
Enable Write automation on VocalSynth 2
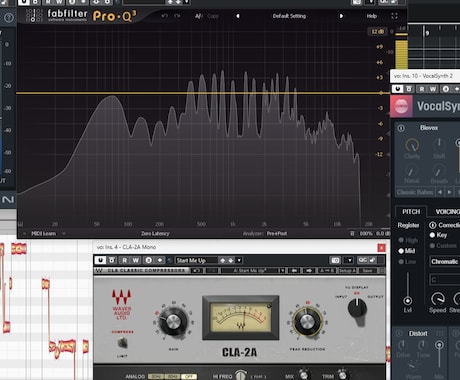click(x=433, y=89)
